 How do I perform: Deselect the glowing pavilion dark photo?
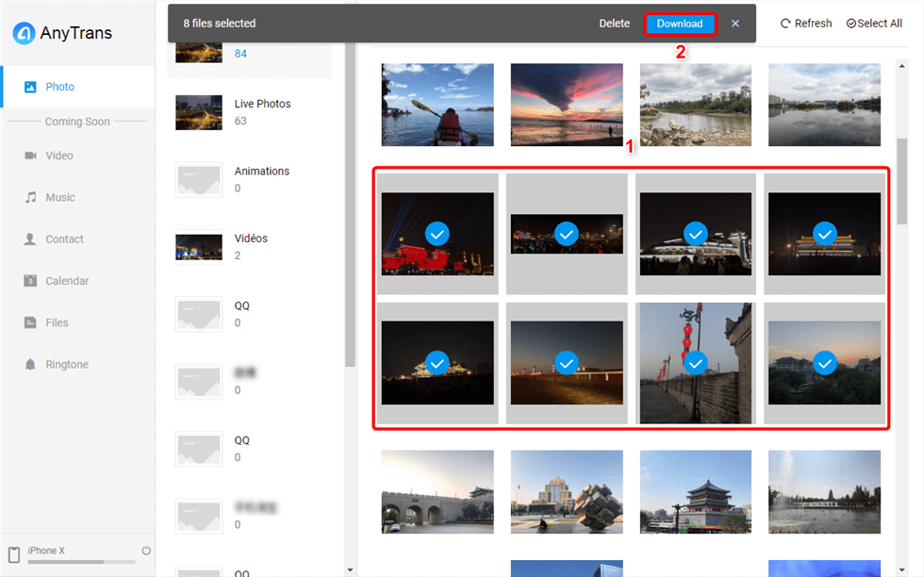pyautogui.click(x=437, y=363)
